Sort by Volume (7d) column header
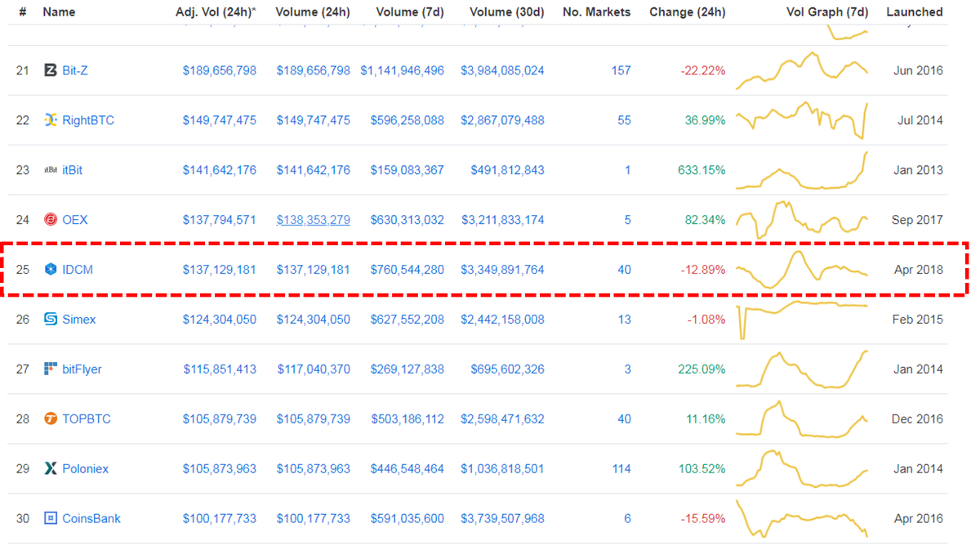The height and width of the screenshot is (546, 980). pos(410,12)
